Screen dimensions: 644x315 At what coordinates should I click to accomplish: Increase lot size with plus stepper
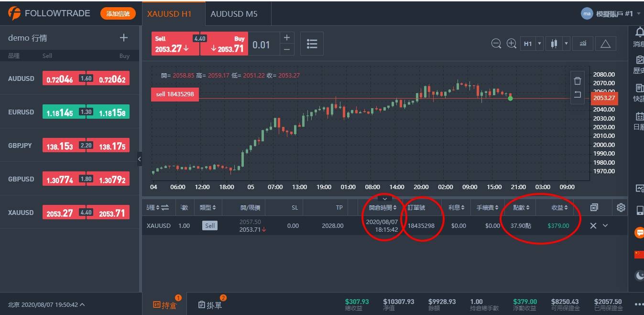287,38
